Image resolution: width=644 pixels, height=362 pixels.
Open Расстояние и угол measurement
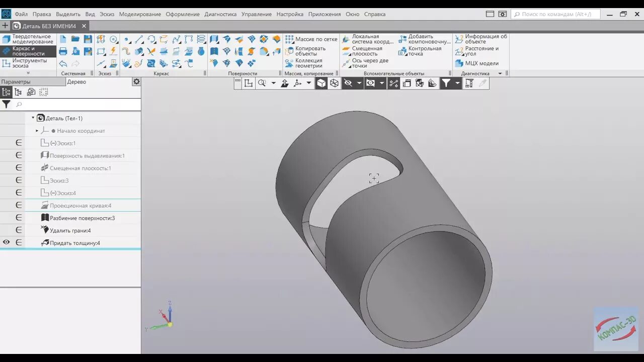(477, 51)
